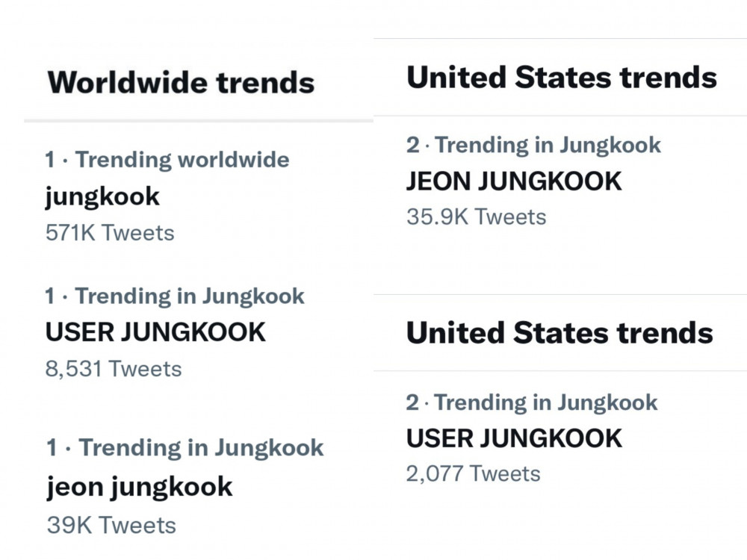Click the rank number 1 beside Trending worldwide

pyautogui.click(x=49, y=160)
